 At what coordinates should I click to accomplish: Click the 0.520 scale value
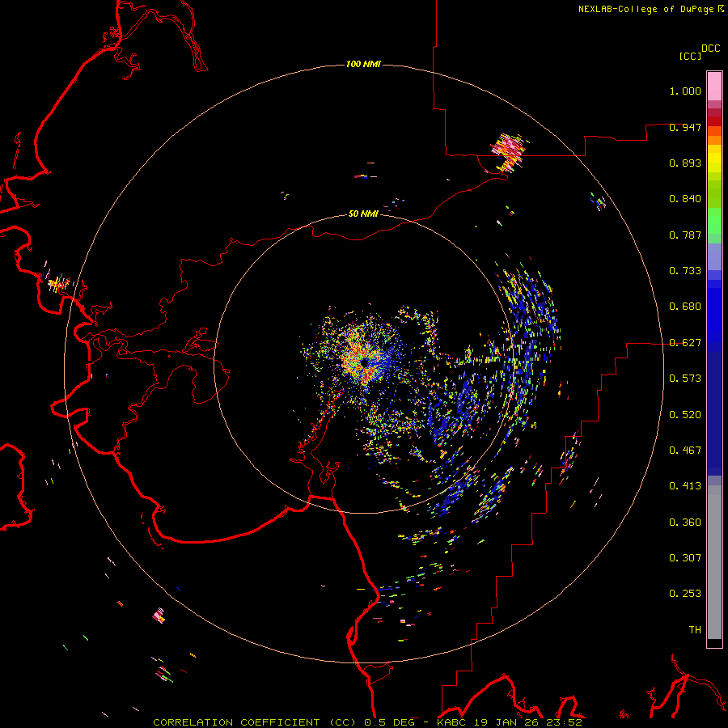685,415
